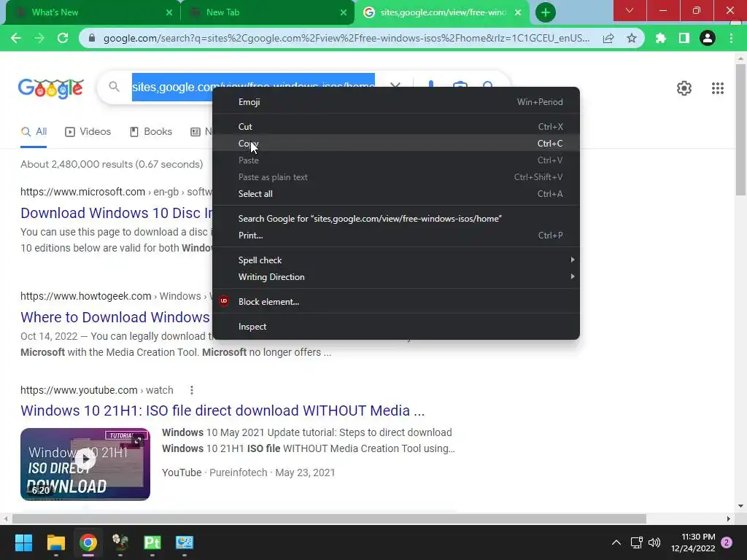This screenshot has height=560, width=747.
Task: Select Emoji from the context menu
Action: pyautogui.click(x=396, y=102)
